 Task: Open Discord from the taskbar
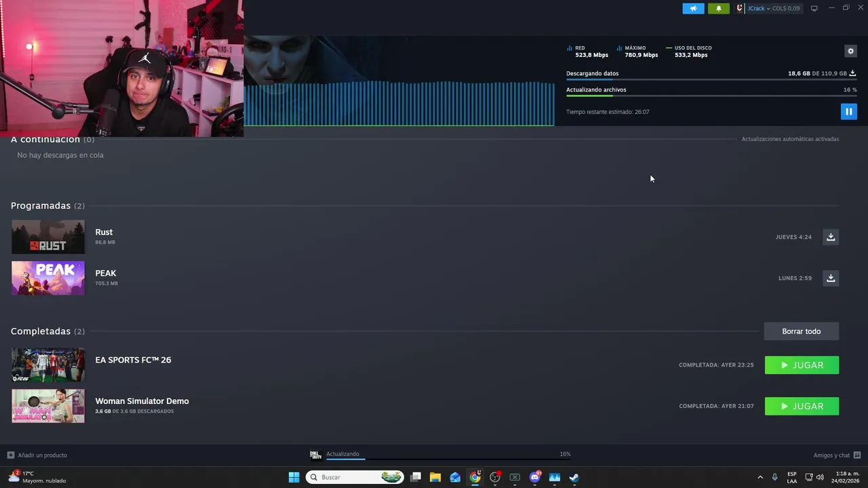[535, 477]
